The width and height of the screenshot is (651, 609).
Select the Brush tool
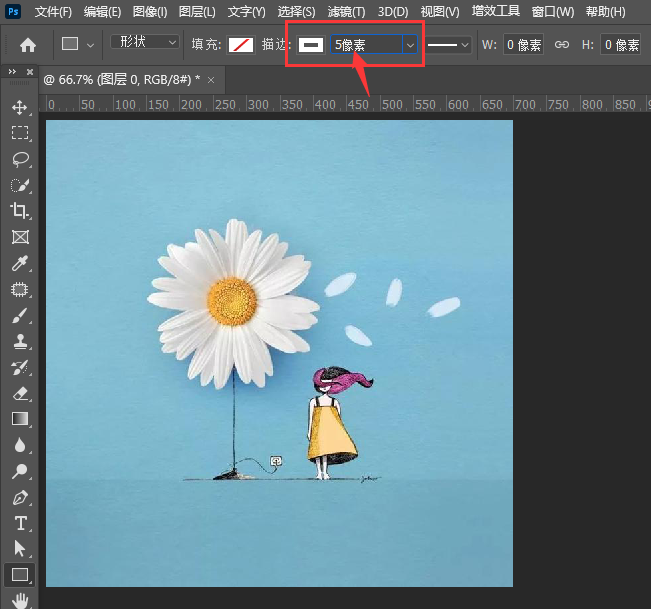(x=19, y=316)
